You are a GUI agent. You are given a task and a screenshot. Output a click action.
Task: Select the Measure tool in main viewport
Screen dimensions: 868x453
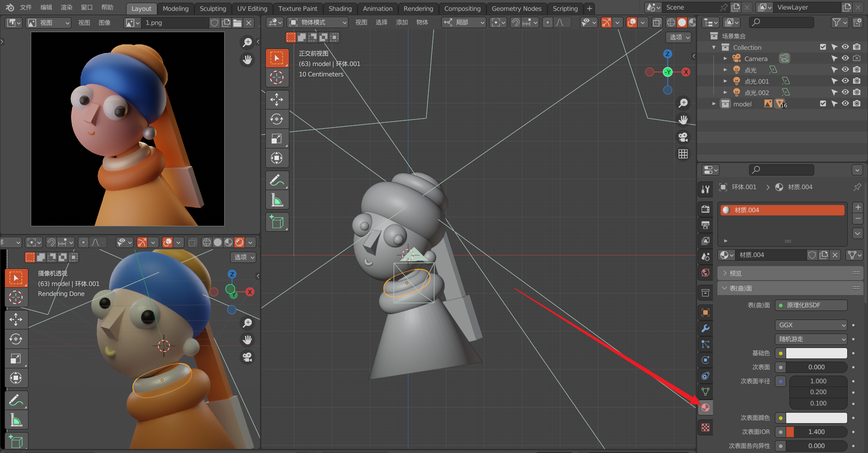pyautogui.click(x=277, y=200)
